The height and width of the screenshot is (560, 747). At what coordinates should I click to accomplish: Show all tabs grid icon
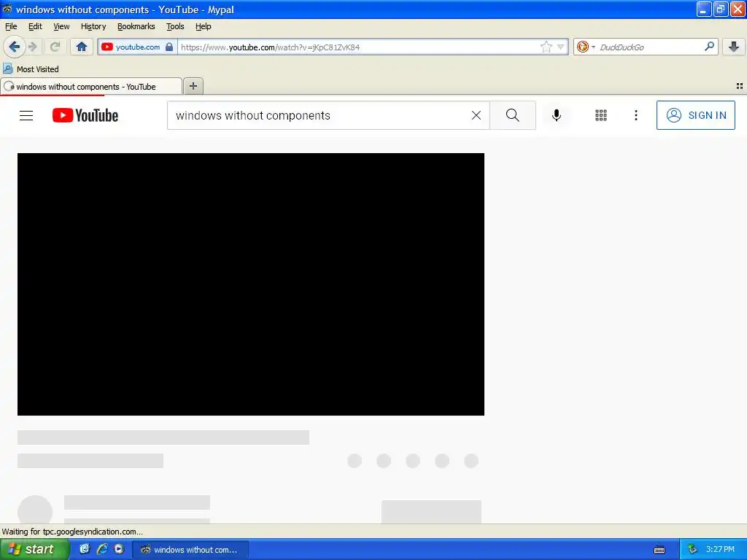click(x=740, y=86)
